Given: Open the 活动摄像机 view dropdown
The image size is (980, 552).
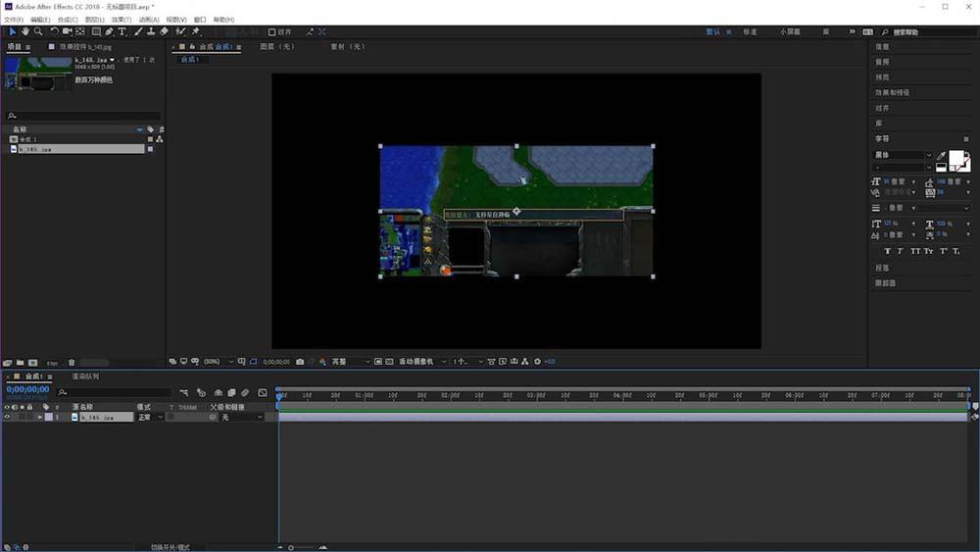Looking at the screenshot, I should (x=421, y=362).
